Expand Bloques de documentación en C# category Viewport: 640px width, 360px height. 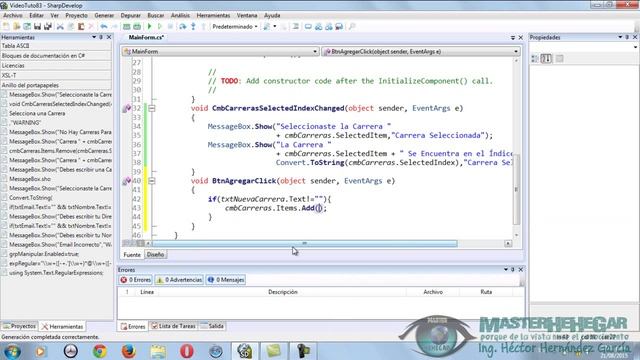(56, 56)
